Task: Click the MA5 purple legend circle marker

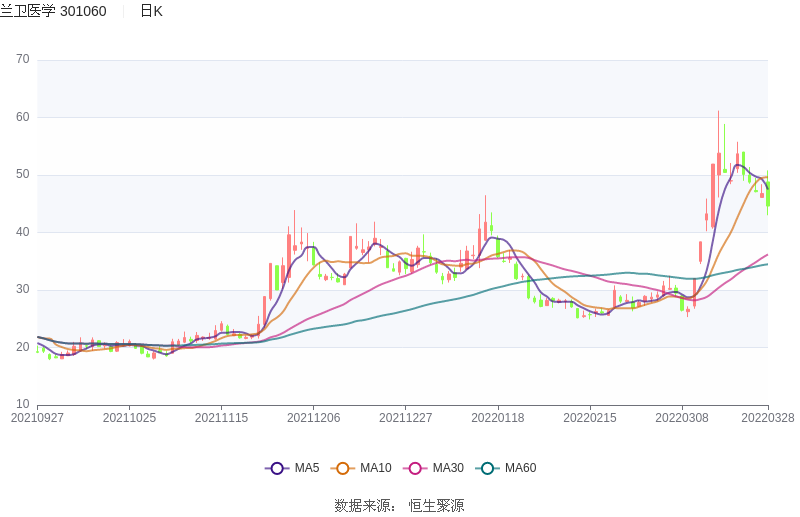Action: click(277, 468)
